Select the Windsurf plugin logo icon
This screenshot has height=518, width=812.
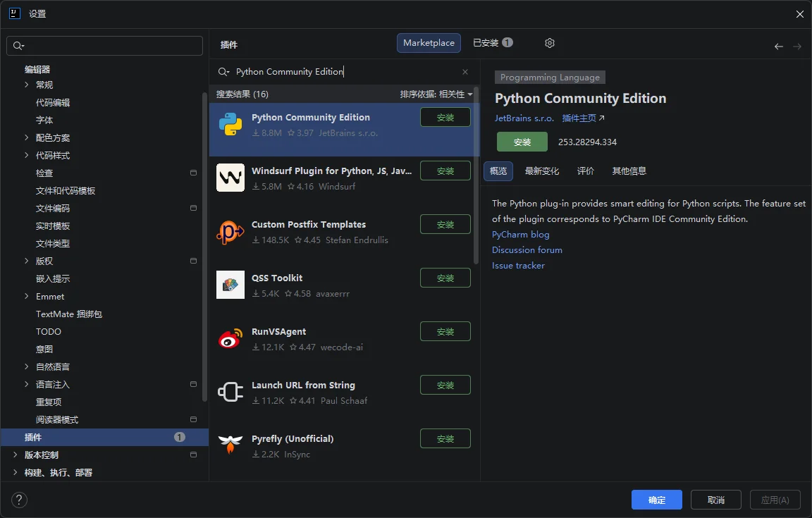pyautogui.click(x=230, y=178)
